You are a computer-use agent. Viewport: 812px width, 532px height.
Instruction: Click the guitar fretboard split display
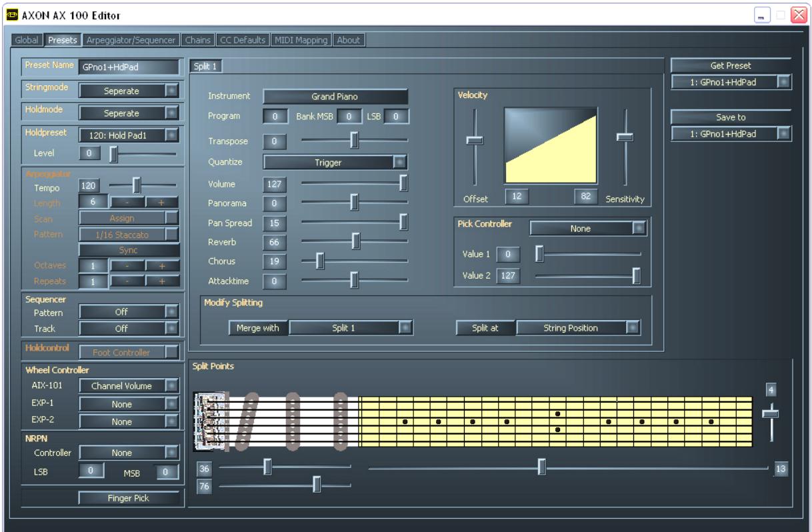[473, 421]
